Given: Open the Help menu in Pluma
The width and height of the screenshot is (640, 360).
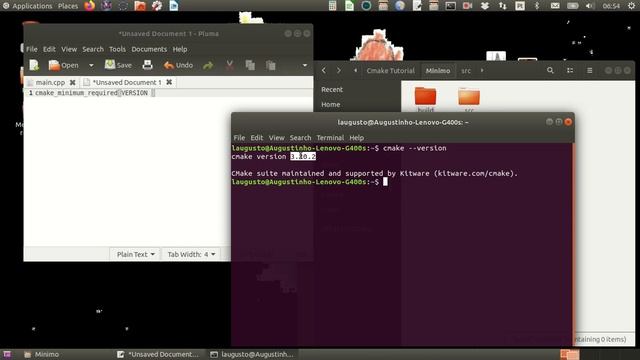Looking at the screenshot, I should (x=180, y=49).
